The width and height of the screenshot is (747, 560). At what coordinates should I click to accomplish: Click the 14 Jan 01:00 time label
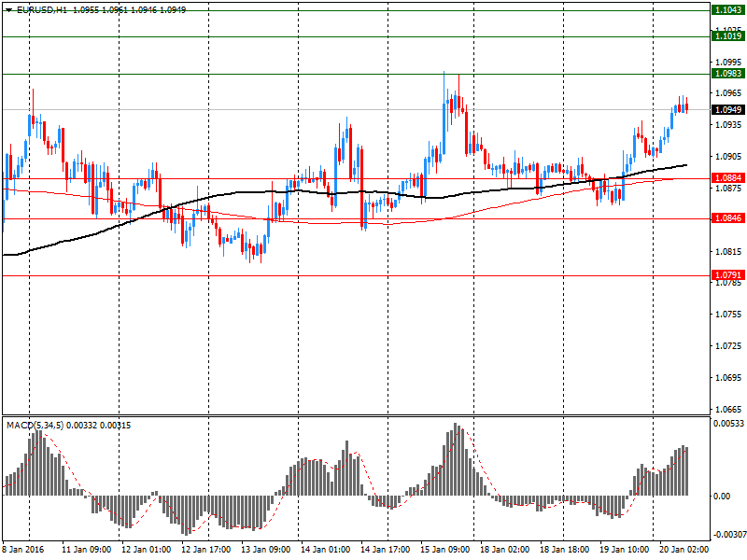tap(325, 550)
